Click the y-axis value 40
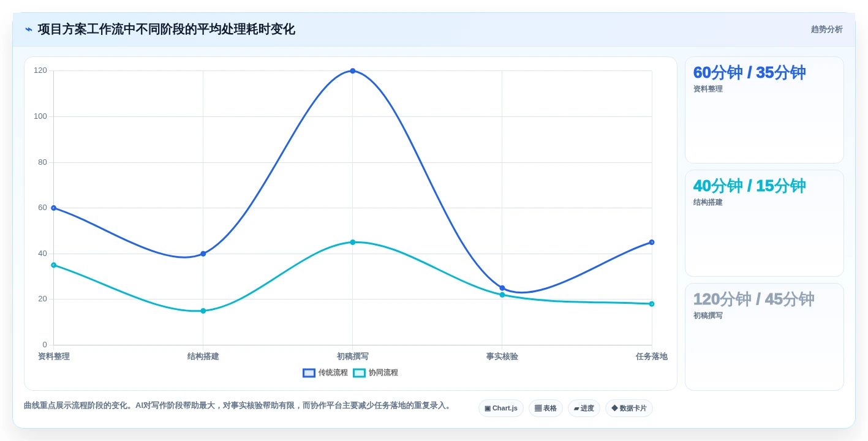The width and height of the screenshot is (868, 441). (42, 254)
